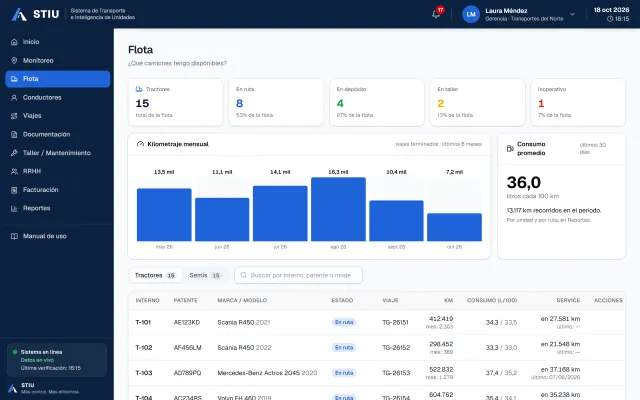The image size is (640, 400).
Task: Open the Viajes section
Action: [58, 116]
